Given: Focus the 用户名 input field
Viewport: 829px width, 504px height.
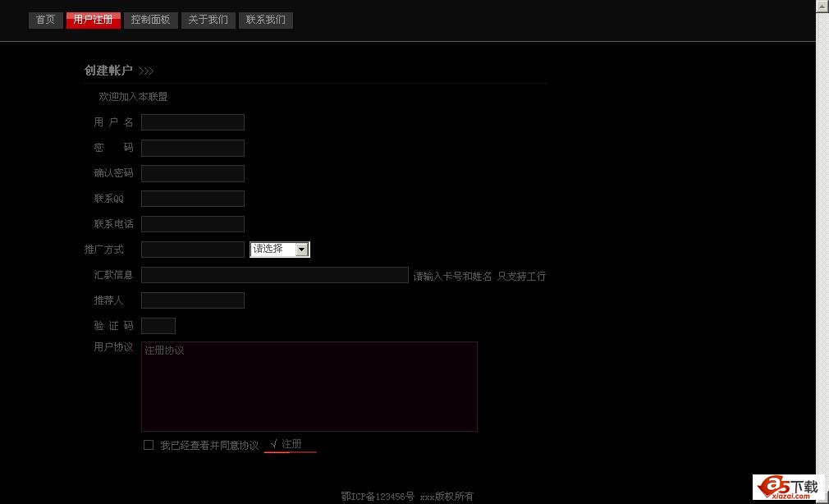Looking at the screenshot, I should coord(192,122).
